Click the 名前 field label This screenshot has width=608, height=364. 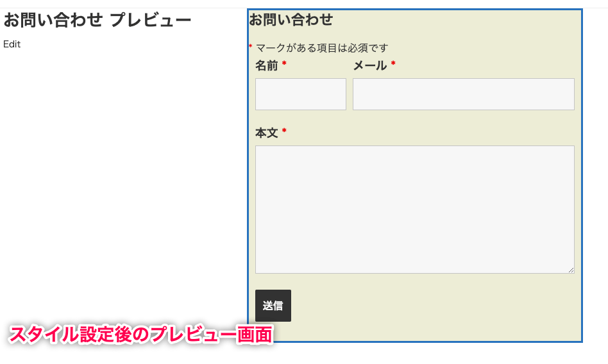point(266,65)
